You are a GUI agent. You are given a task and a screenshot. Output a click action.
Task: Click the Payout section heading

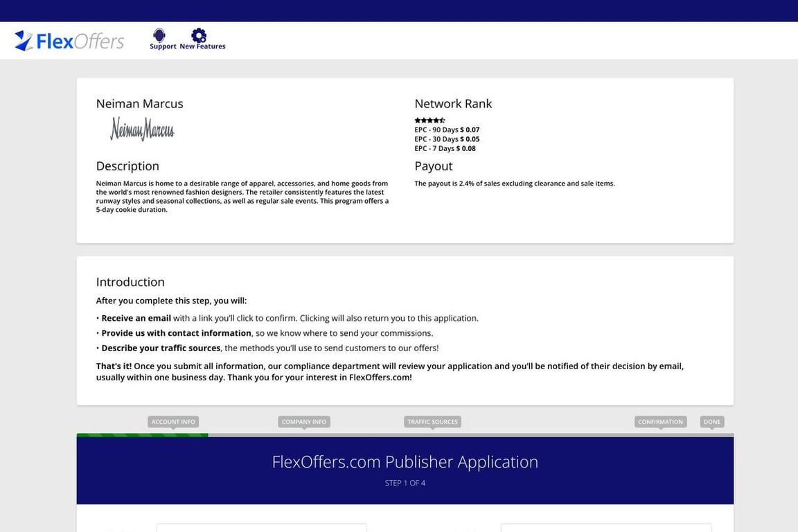[433, 166]
